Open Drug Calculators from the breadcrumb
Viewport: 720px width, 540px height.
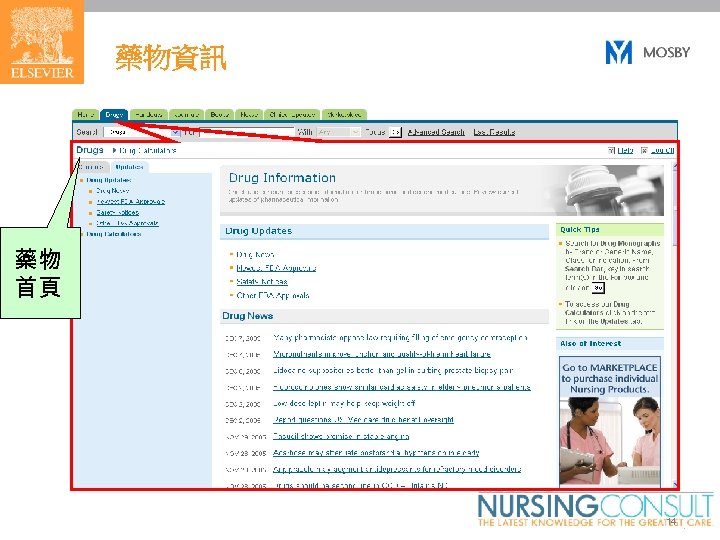[x=147, y=150]
